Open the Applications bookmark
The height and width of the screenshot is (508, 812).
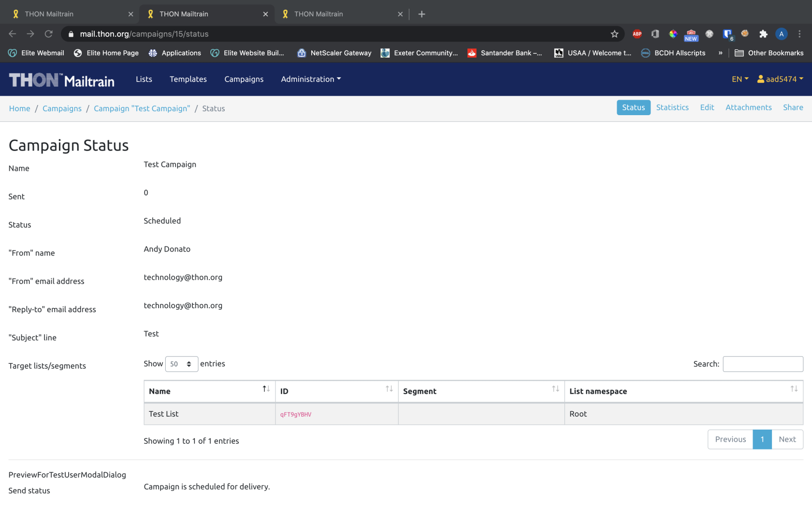pos(175,53)
